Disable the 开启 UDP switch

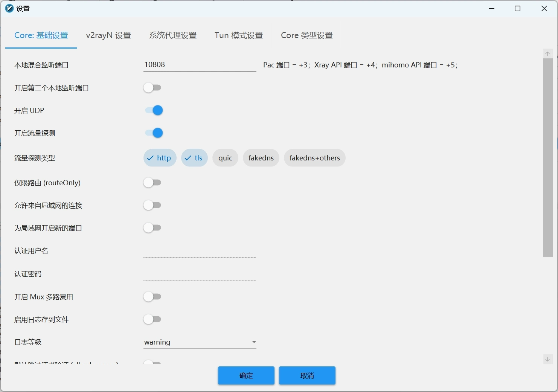click(x=154, y=110)
